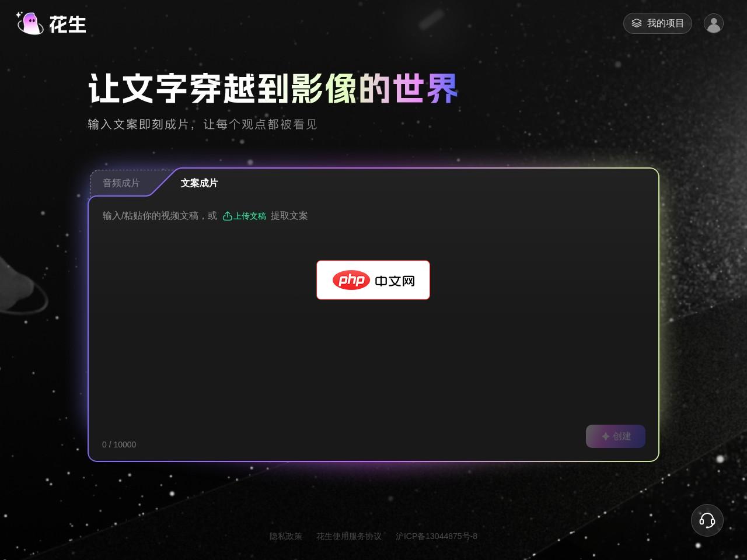This screenshot has width=747, height=560.
Task: Open the 沪ICP备13044875号-8 link
Action: (x=437, y=536)
